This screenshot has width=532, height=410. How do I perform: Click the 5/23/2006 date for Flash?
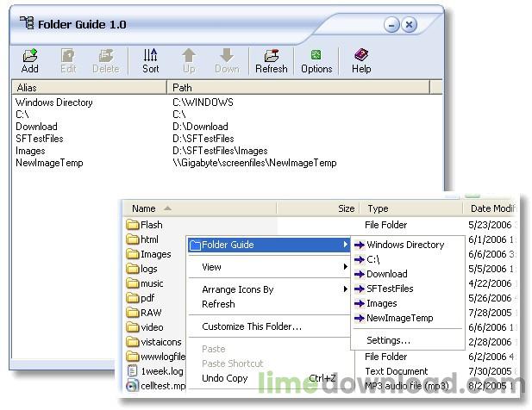490,225
